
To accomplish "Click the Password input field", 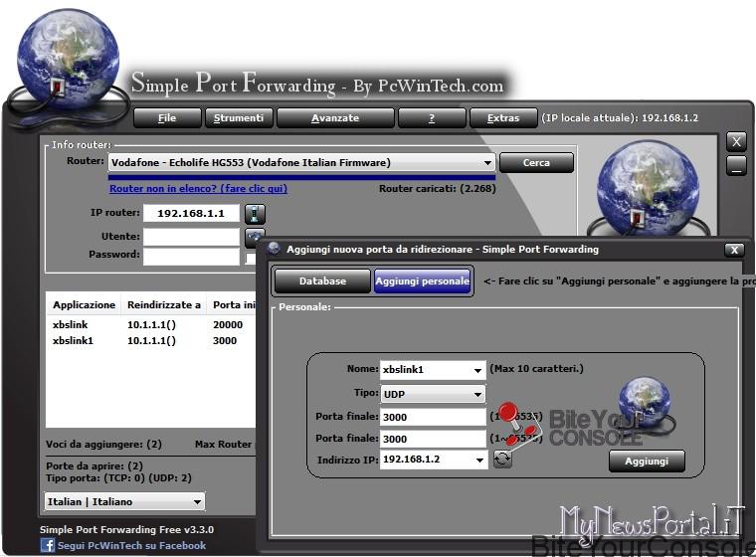I will coord(191,256).
